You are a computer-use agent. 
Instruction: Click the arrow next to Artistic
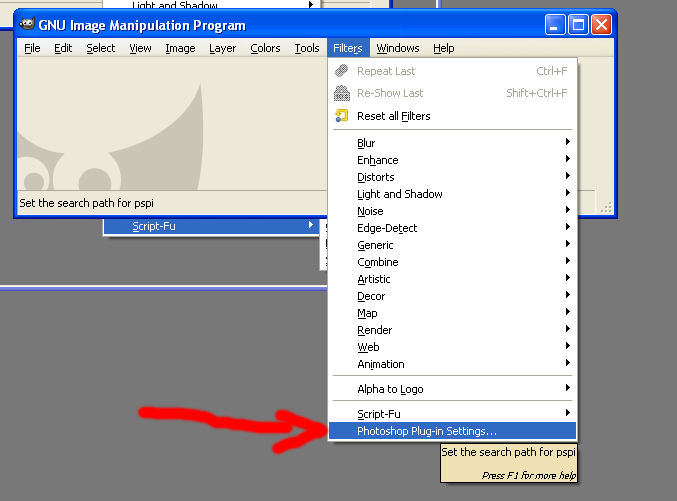pyautogui.click(x=568, y=277)
